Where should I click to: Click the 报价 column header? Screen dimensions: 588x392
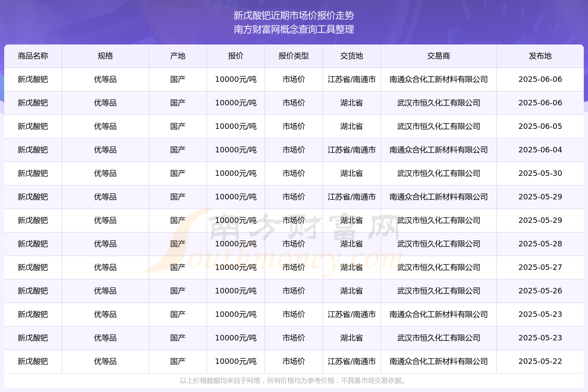[x=236, y=56]
